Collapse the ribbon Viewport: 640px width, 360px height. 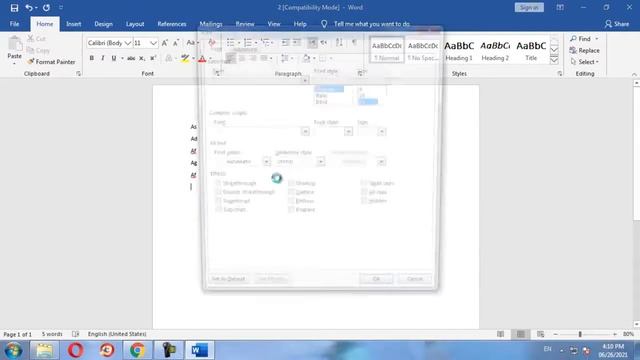coord(634,74)
